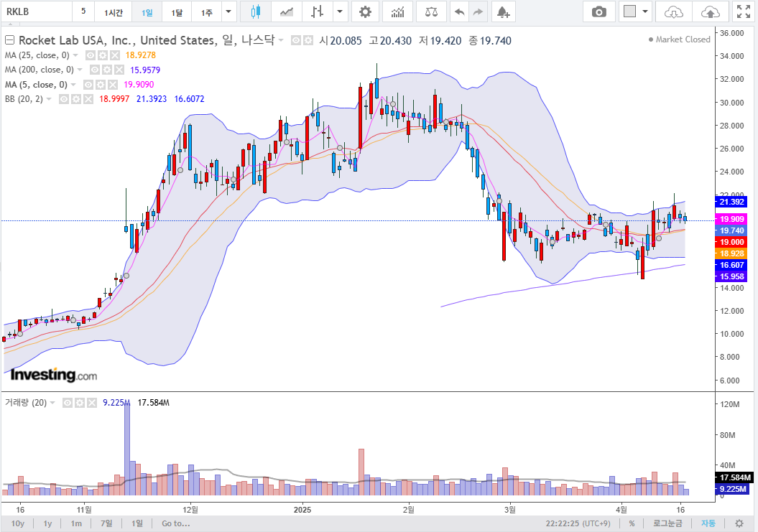
Task: Select the 1주 interval
Action: click(206, 11)
